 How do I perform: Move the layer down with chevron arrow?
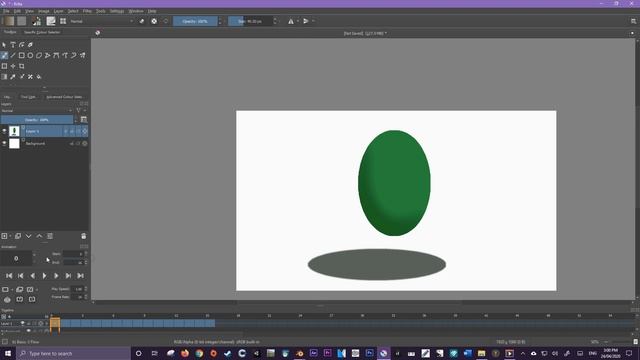pos(29,236)
